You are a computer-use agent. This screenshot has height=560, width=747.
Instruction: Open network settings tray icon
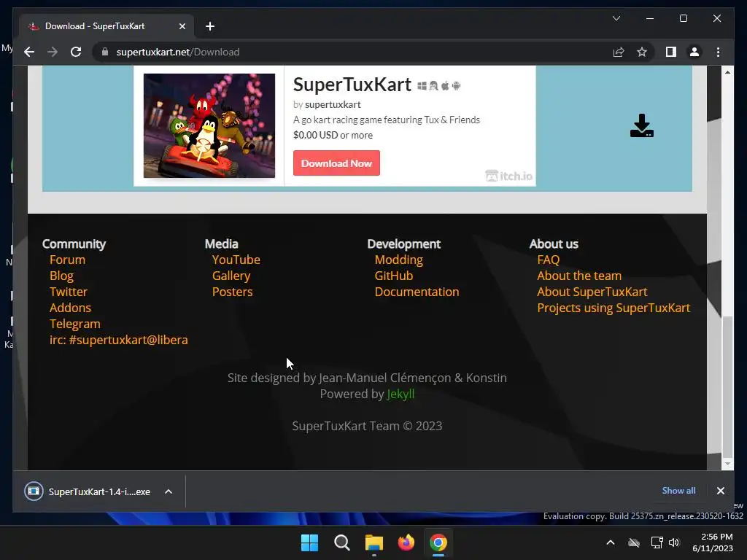tap(657, 542)
